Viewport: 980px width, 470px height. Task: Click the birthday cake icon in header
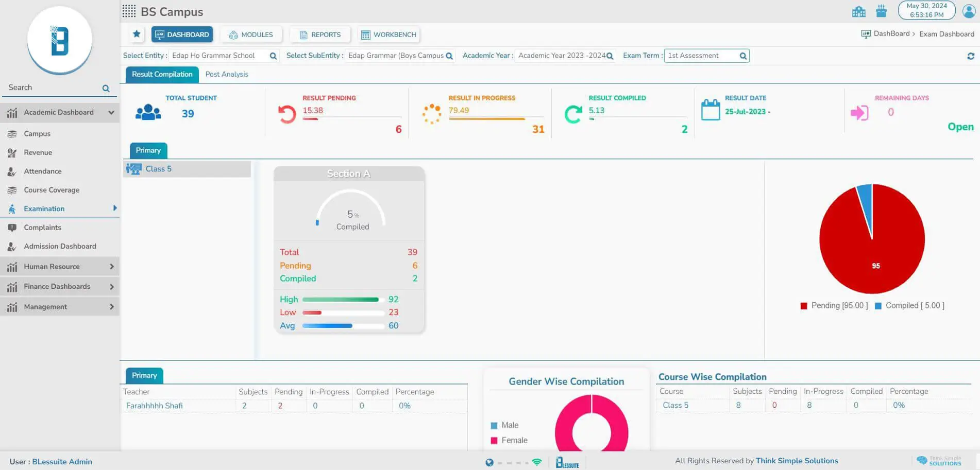point(881,11)
